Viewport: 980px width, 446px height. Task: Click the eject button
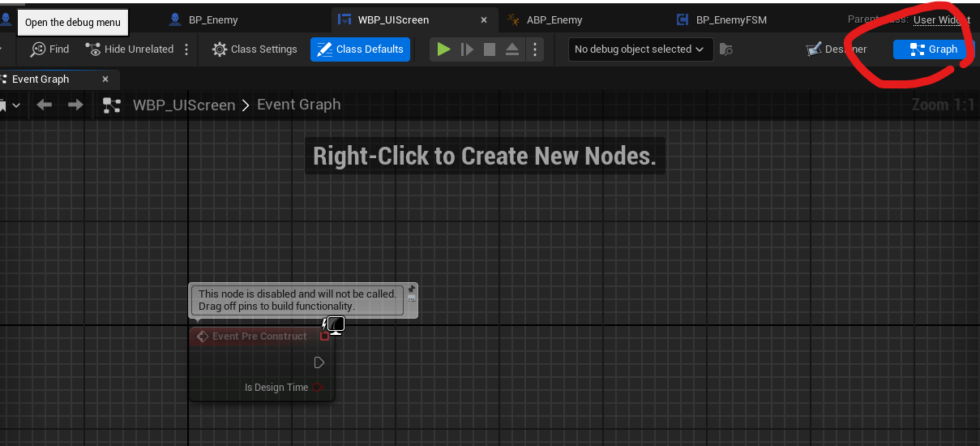click(x=512, y=49)
